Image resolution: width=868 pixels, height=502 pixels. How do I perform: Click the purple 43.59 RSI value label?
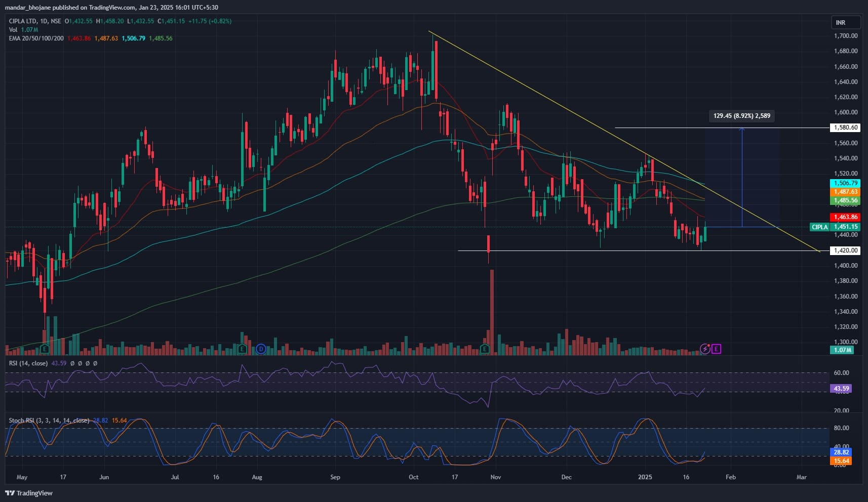coord(841,389)
